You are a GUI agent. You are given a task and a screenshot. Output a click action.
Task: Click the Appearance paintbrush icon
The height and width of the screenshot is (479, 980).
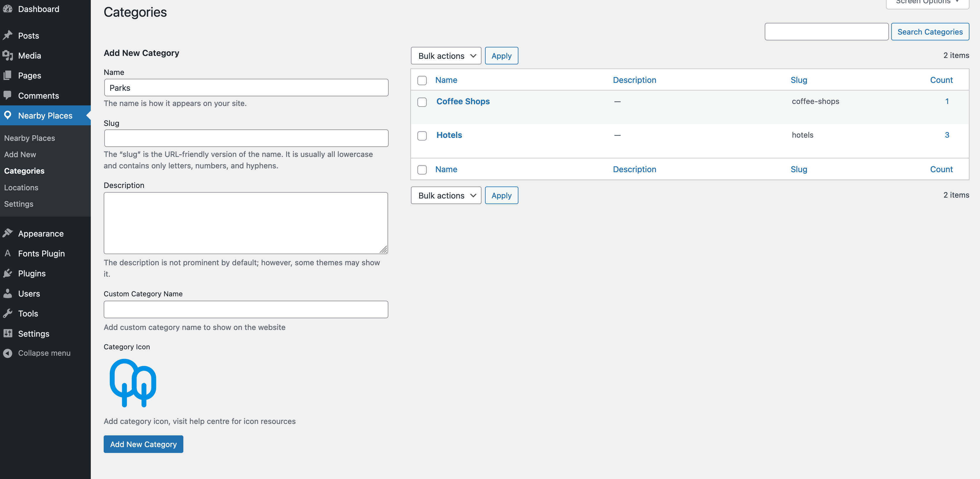(8, 233)
